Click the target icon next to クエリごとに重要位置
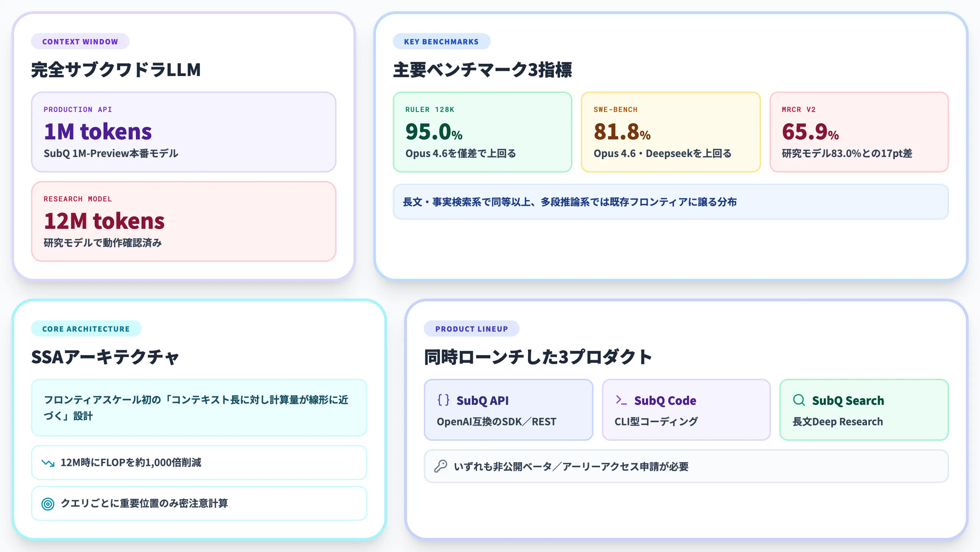The width and height of the screenshot is (980, 552). (48, 504)
